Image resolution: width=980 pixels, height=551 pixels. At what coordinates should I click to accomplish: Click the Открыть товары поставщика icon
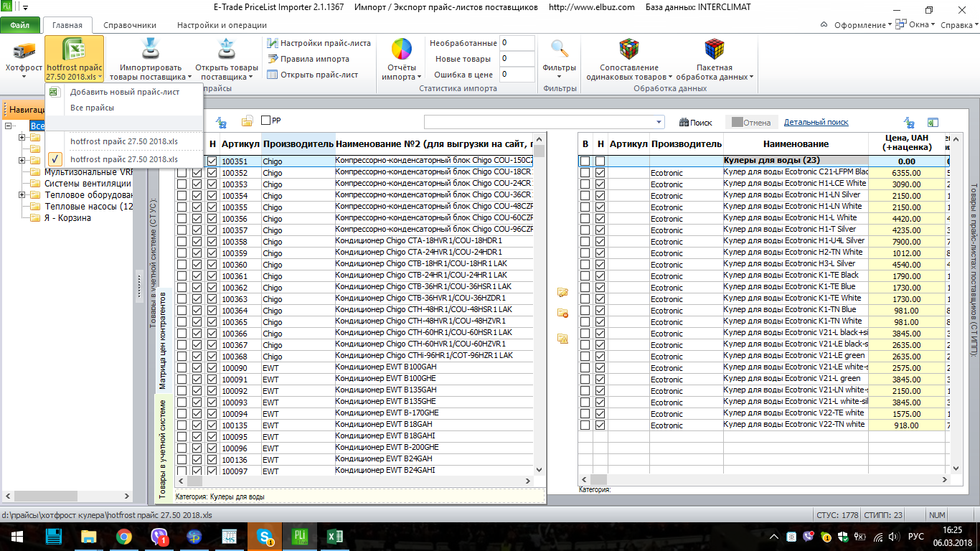coord(227,49)
